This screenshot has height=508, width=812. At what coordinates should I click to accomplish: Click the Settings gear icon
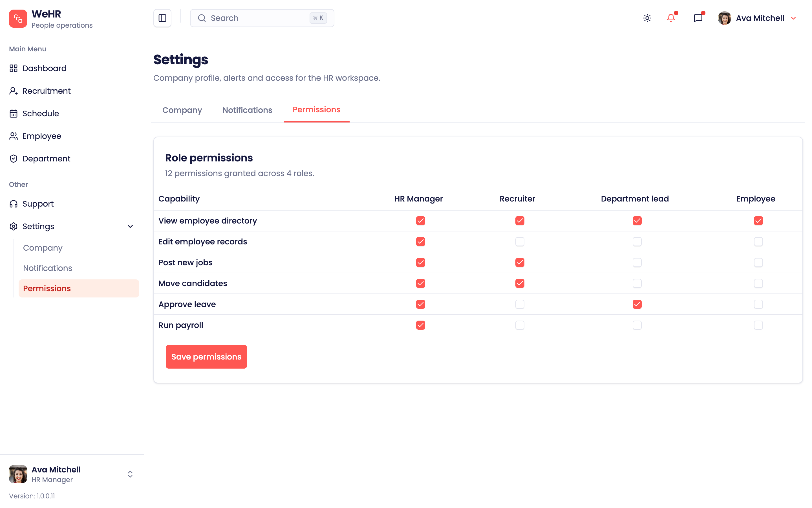coord(14,226)
